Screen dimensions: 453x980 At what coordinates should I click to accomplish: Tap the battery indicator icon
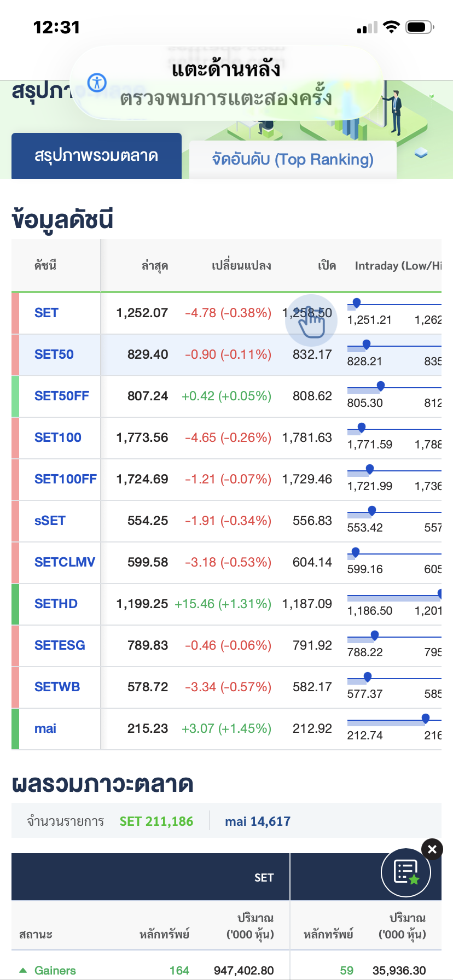coord(420,27)
